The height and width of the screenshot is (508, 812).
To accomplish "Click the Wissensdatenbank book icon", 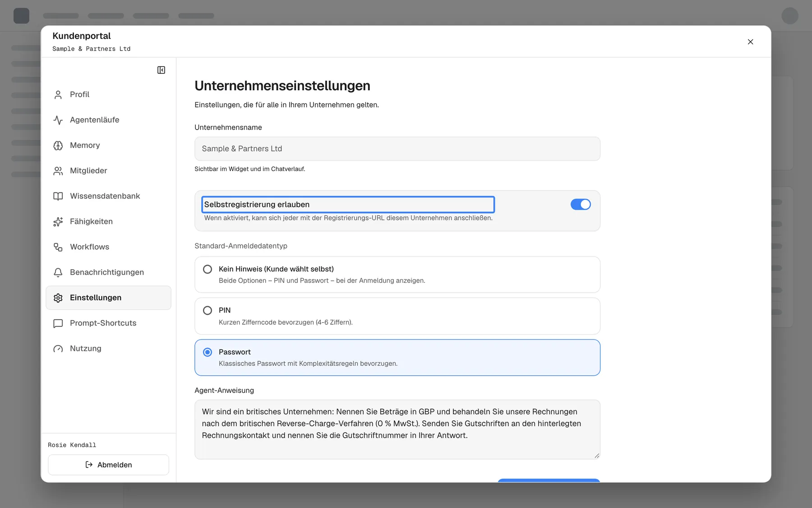I will (x=58, y=196).
